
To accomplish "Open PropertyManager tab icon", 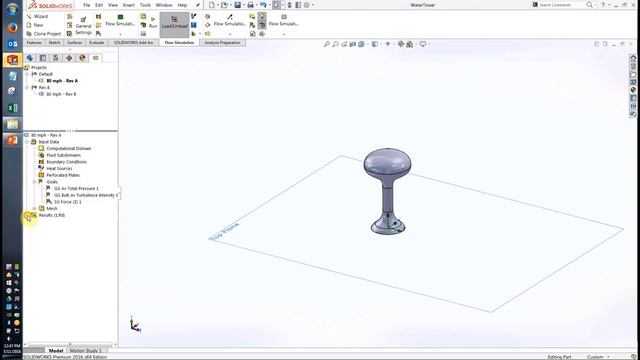I will pos(42,58).
